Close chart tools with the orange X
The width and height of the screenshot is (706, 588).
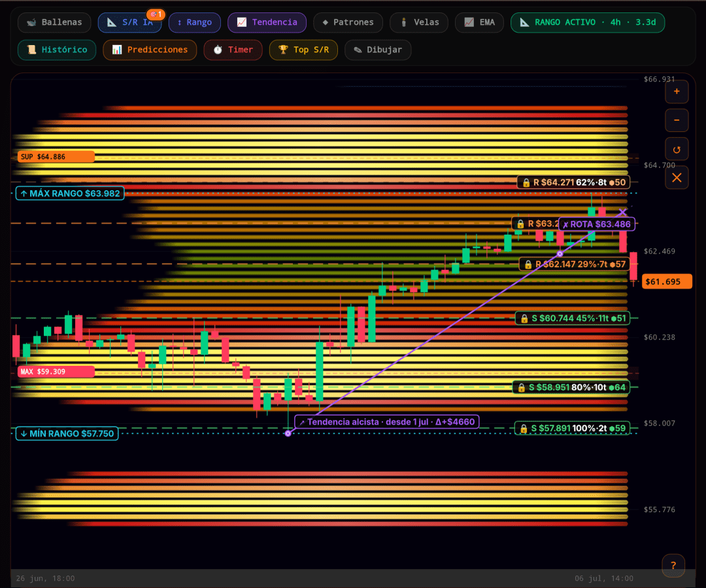pos(677,178)
